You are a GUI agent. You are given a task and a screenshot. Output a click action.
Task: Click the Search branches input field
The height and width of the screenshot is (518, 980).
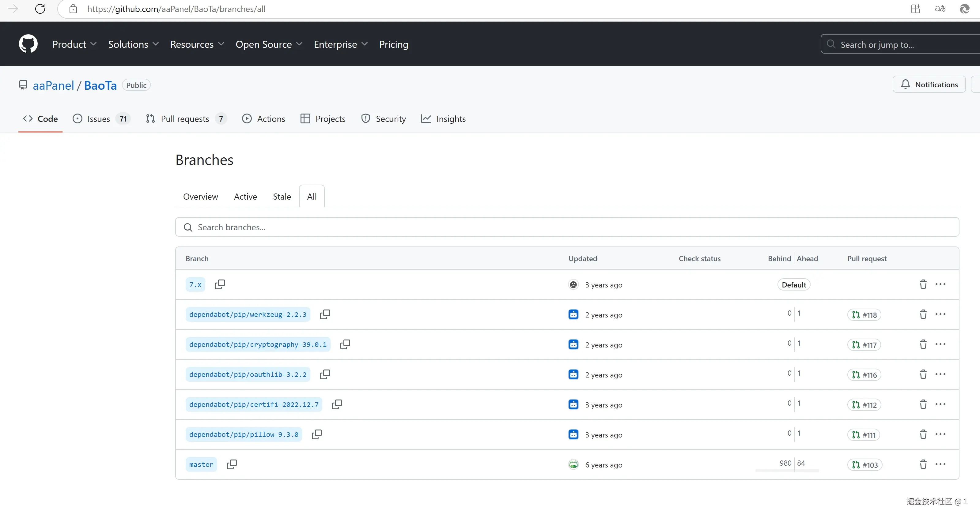point(567,227)
